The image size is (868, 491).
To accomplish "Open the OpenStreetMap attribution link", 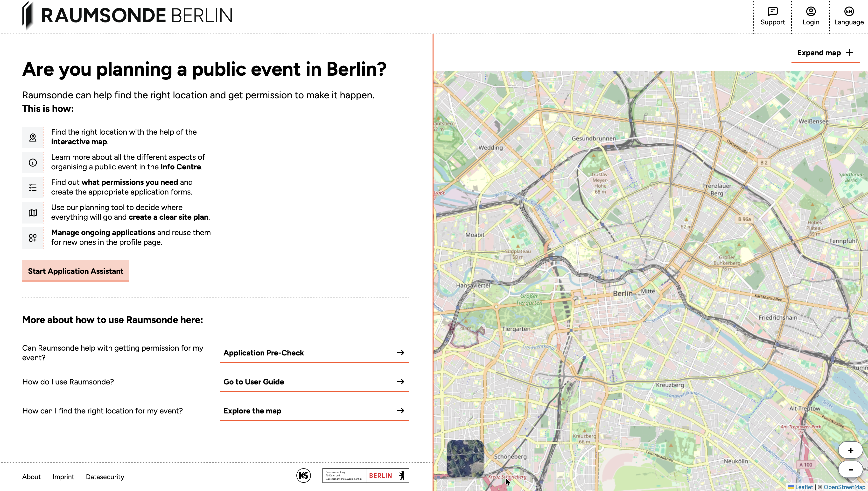I will click(x=844, y=487).
